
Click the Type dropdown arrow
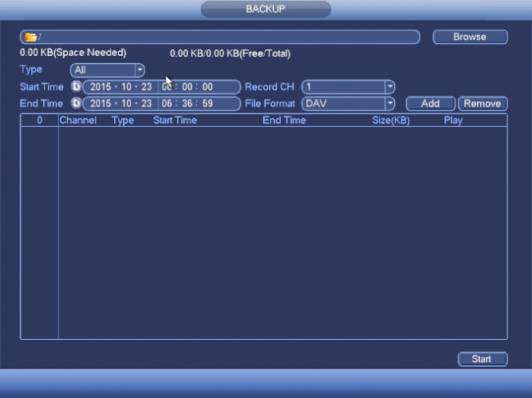tap(140, 70)
